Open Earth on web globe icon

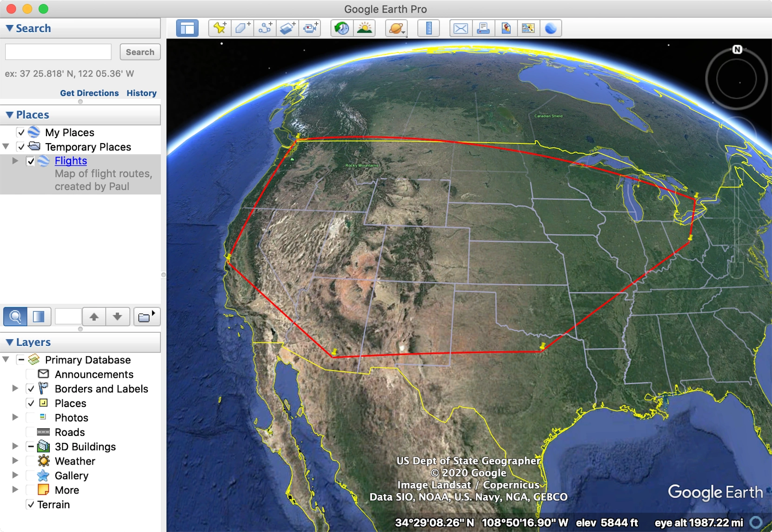coord(551,28)
